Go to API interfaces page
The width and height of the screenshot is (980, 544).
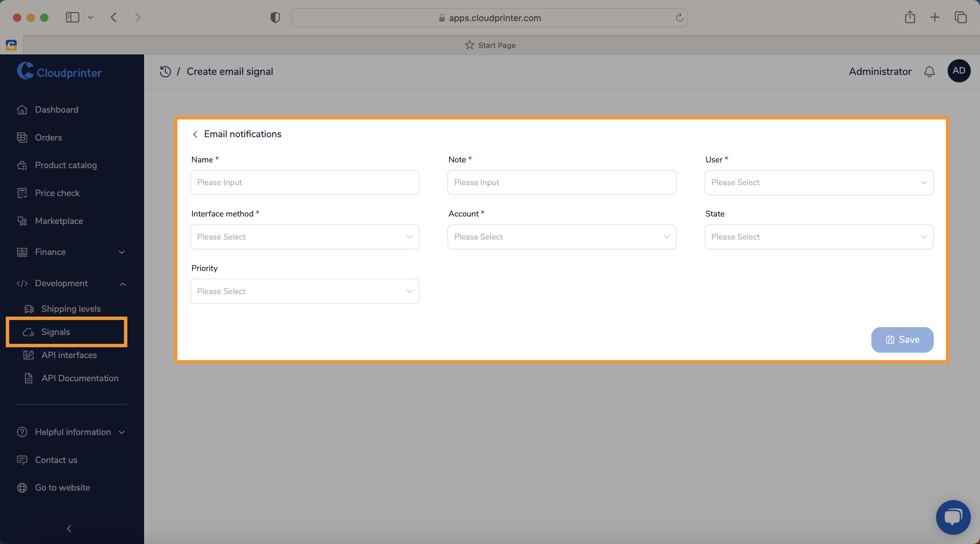coord(69,355)
